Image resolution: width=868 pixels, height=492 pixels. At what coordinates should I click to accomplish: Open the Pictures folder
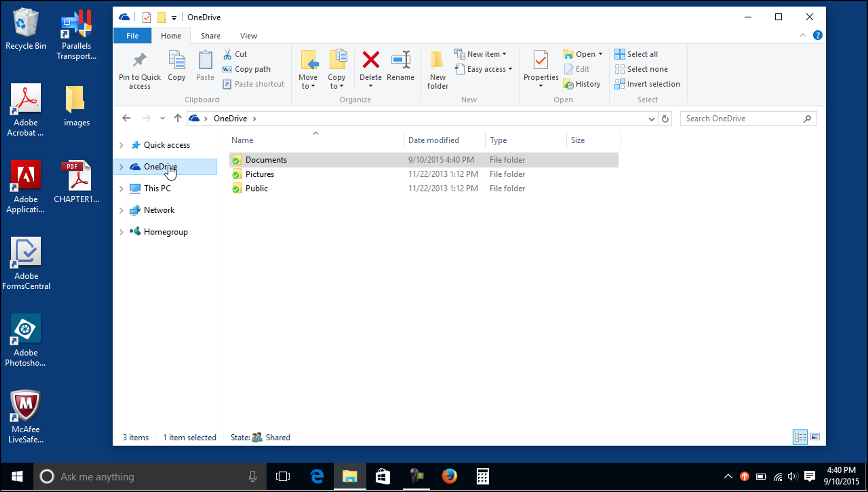[260, 174]
